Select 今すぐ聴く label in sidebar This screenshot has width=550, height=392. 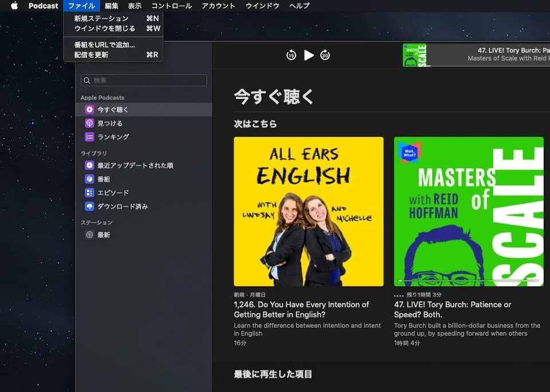click(x=113, y=110)
